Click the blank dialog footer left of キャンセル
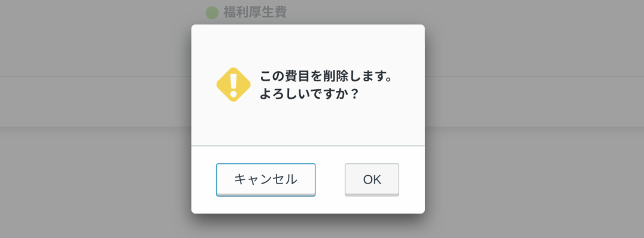 point(203,180)
